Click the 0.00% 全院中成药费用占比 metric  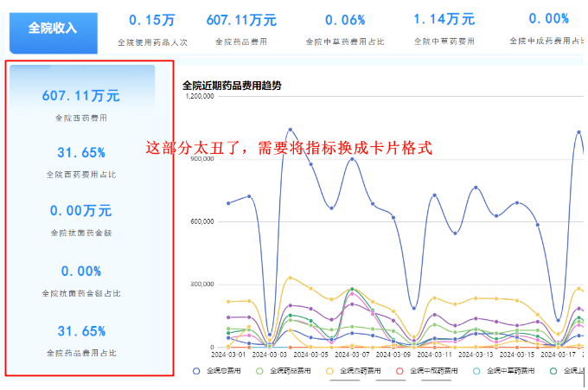(547, 29)
